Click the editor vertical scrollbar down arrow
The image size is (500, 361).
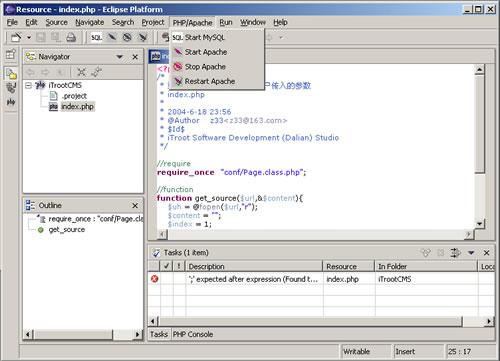(x=479, y=224)
